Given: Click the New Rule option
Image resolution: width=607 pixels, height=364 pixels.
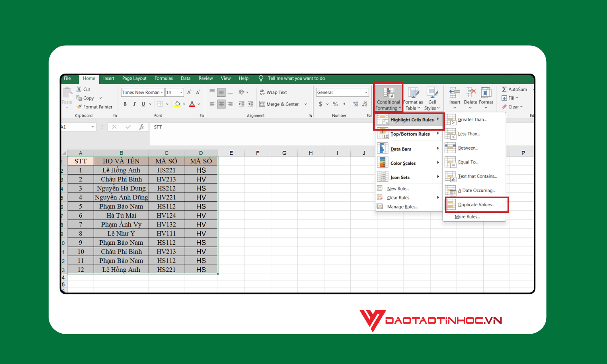Looking at the screenshot, I should (x=398, y=188).
